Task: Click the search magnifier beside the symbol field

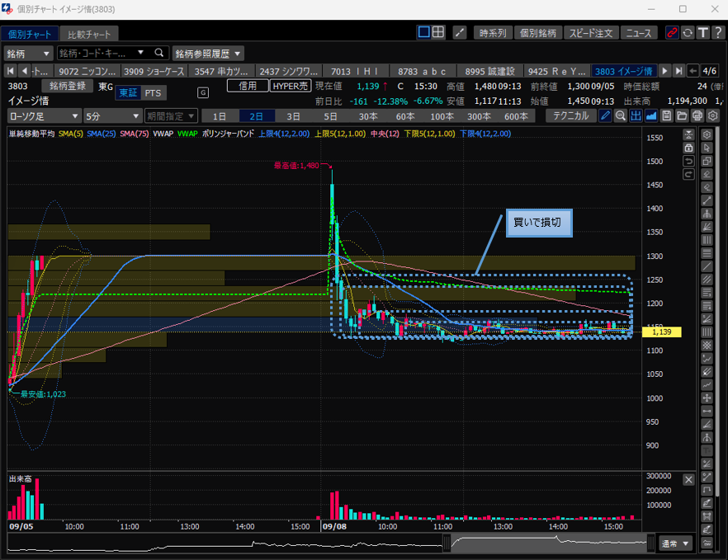Action: point(158,53)
